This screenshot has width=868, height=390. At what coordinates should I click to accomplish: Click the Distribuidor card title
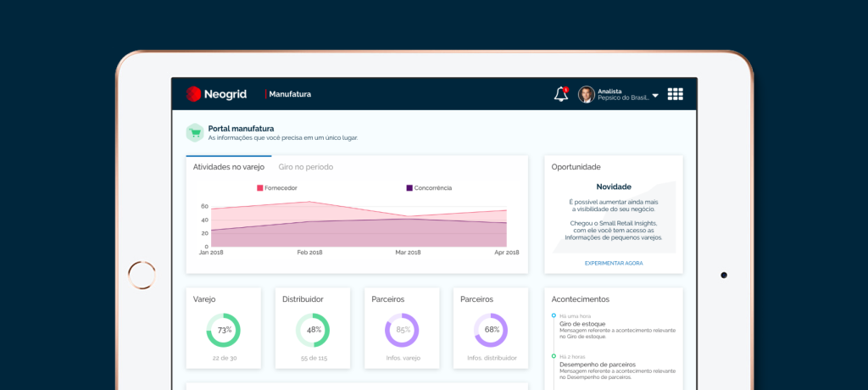click(x=303, y=299)
